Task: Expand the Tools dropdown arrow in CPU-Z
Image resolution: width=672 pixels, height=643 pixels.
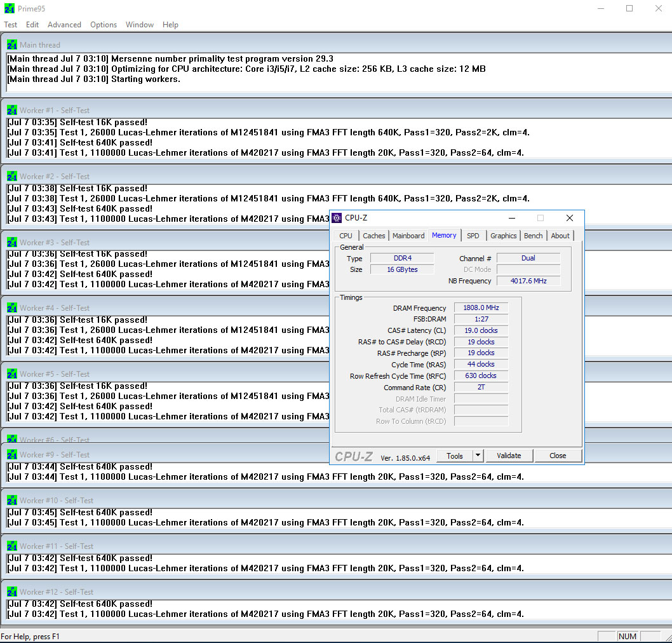Action: point(478,456)
